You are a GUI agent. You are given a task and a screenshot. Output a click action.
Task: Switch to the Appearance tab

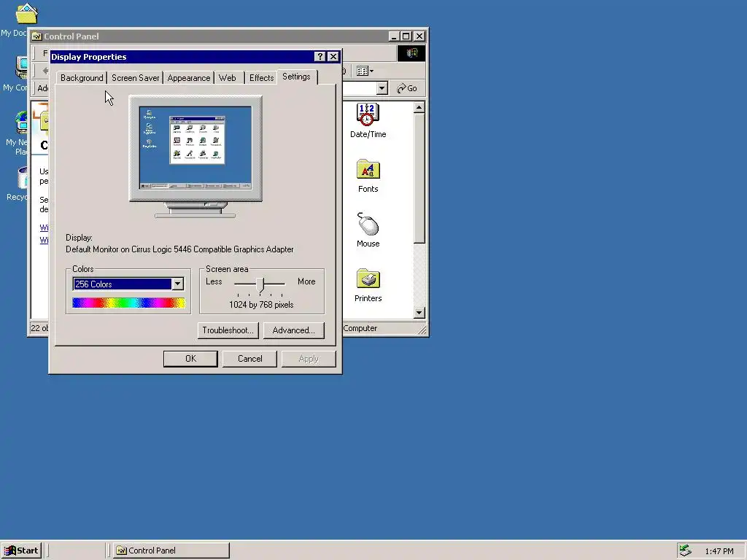point(189,77)
